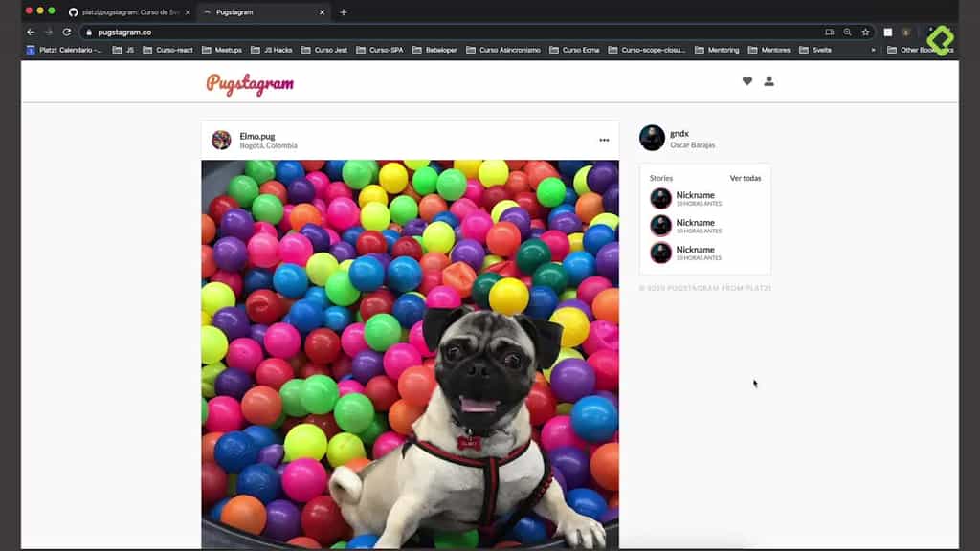980x551 pixels.
Task: Select the Pugstagram browser tab
Action: click(262, 11)
